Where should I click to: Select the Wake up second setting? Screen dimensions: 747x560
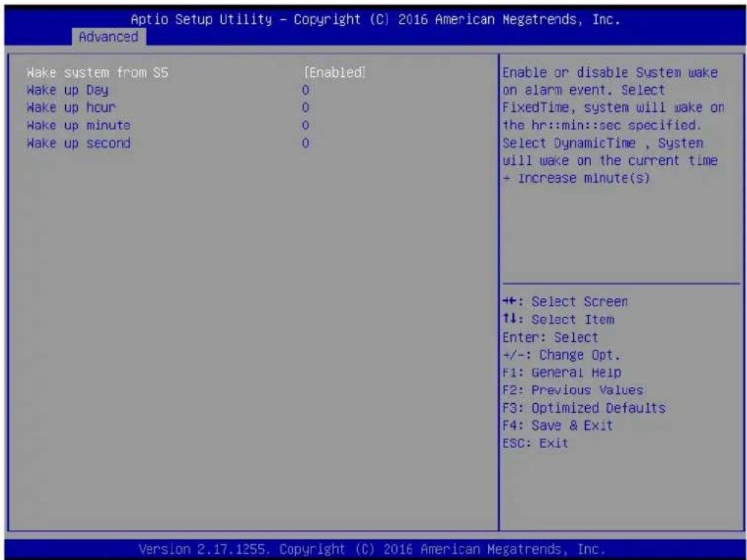click(78, 143)
